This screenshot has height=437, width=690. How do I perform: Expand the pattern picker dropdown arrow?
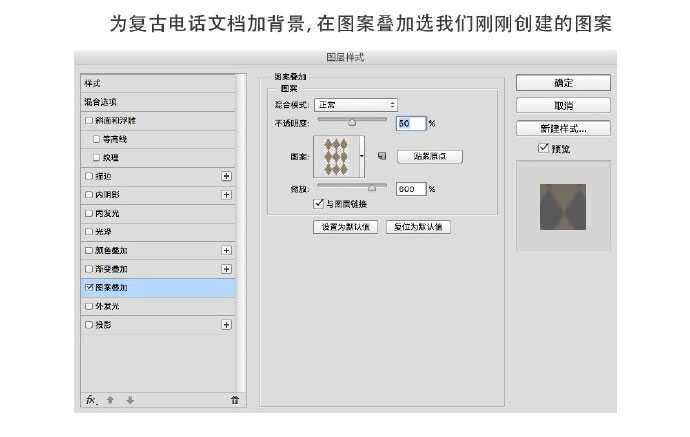pos(361,157)
